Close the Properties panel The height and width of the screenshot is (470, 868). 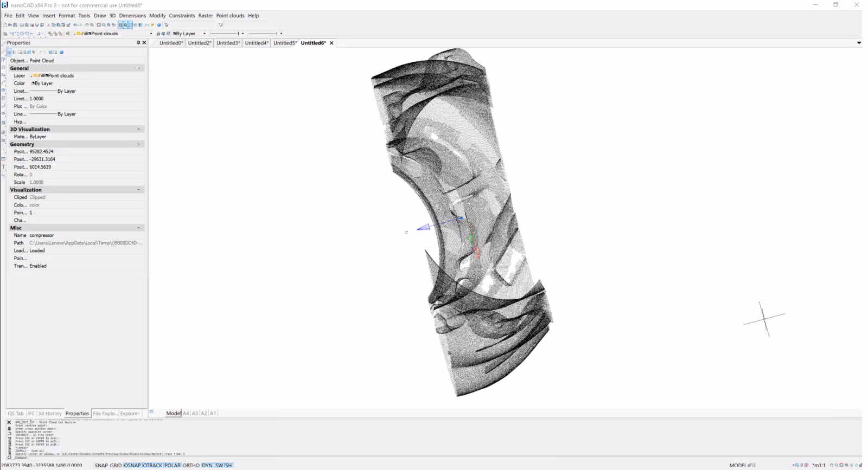[x=144, y=42]
